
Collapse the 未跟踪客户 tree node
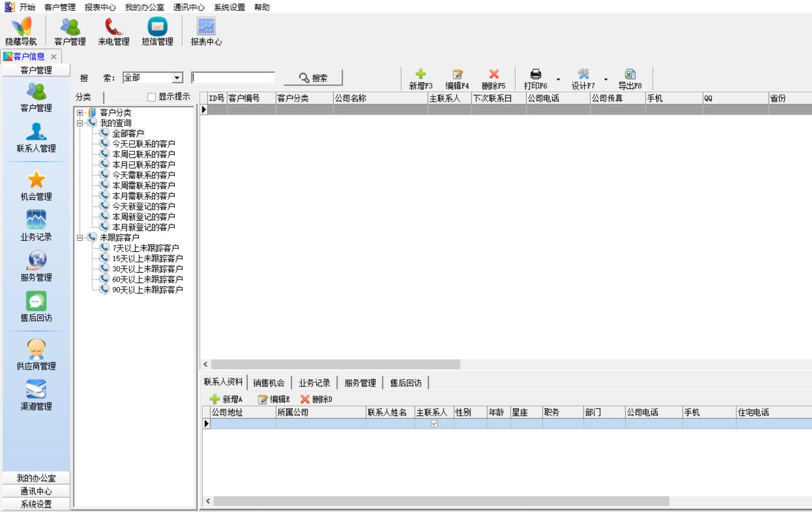pyautogui.click(x=80, y=238)
